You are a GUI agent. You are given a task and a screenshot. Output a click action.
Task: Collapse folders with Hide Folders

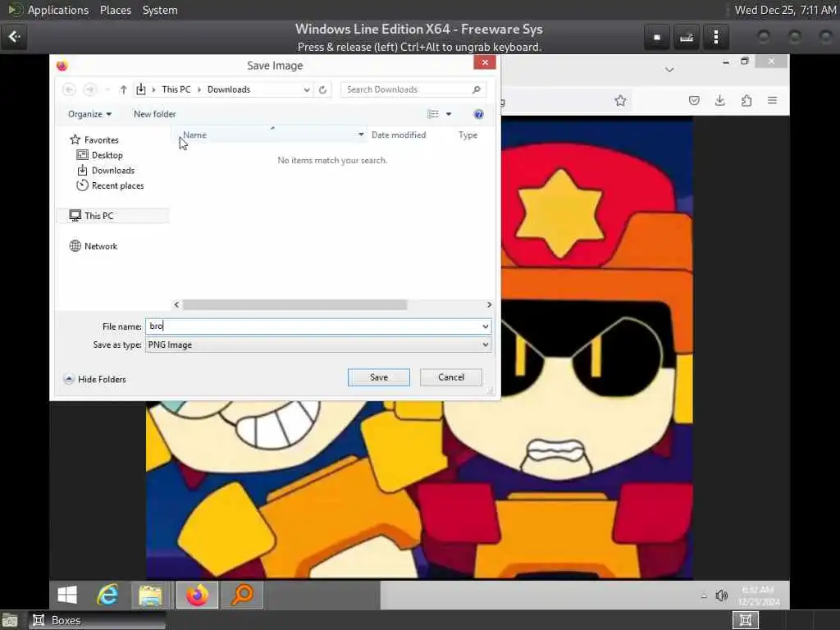[95, 379]
